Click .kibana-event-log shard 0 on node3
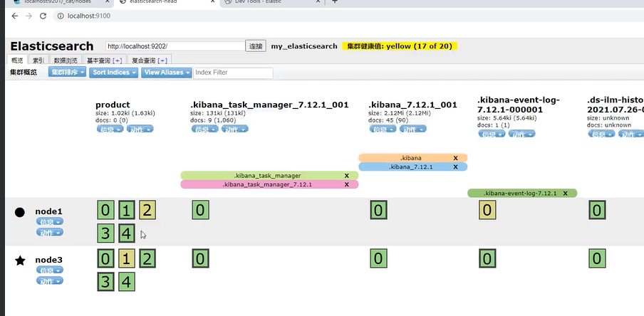The height and width of the screenshot is (316, 644). pos(487,258)
